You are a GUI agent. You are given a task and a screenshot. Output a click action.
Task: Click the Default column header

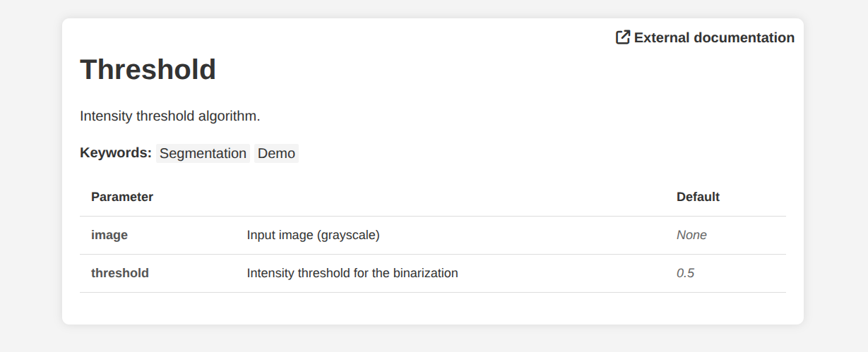click(x=698, y=197)
